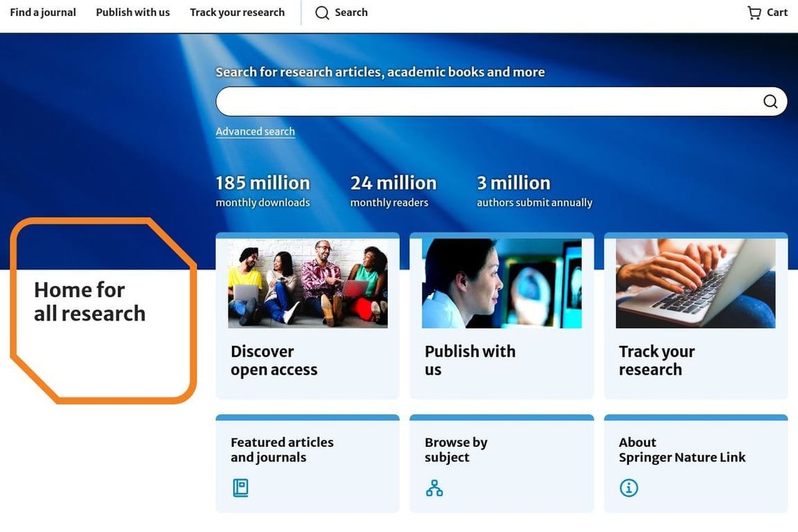Click the magnifier icon in top navigation
This screenshot has height=532, width=798.
click(322, 12)
